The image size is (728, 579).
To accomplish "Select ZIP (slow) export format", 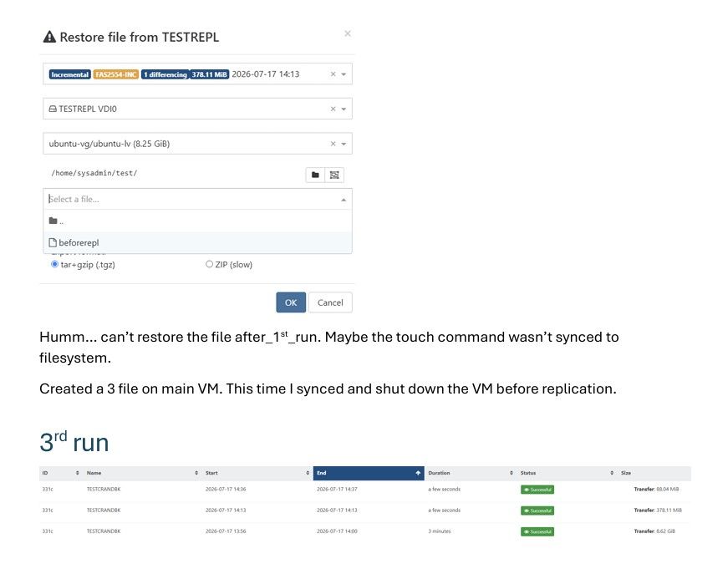I will coord(210,264).
